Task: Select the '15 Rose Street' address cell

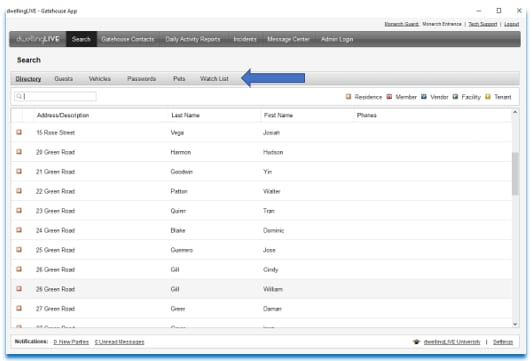Action: pos(55,133)
